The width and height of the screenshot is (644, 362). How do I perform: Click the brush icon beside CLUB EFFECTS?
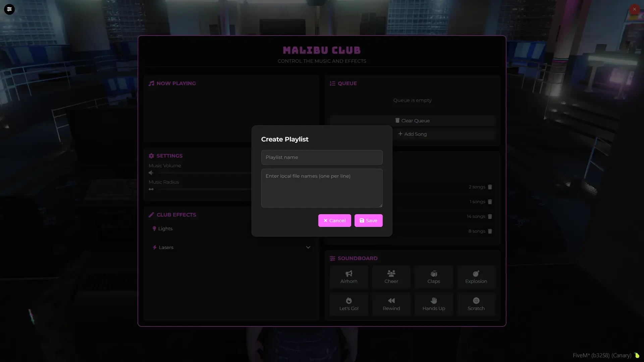point(151,215)
